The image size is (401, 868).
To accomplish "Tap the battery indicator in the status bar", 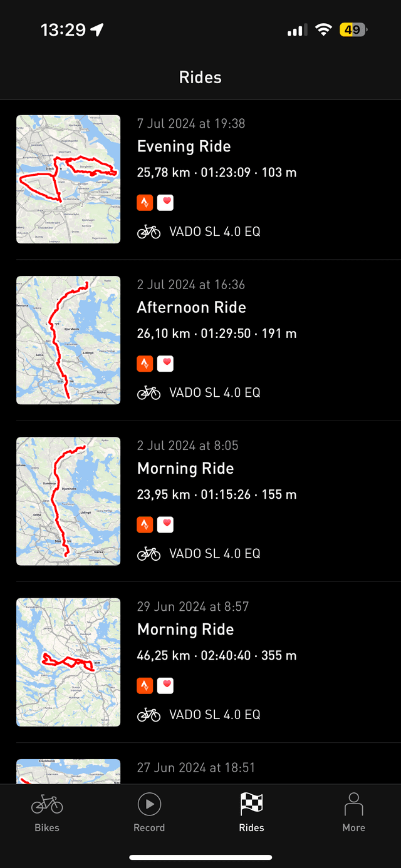I will pyautogui.click(x=353, y=29).
